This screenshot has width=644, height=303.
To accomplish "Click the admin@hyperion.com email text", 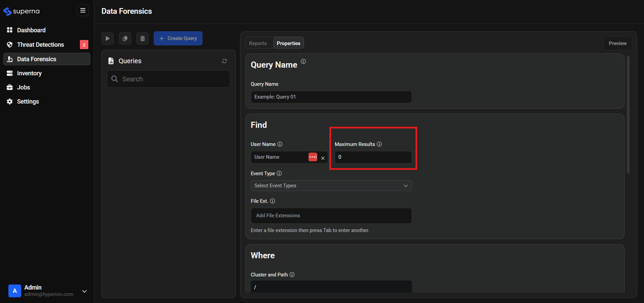I will point(49,294).
